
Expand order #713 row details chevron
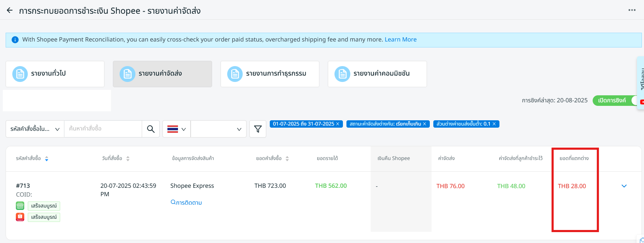point(624,186)
